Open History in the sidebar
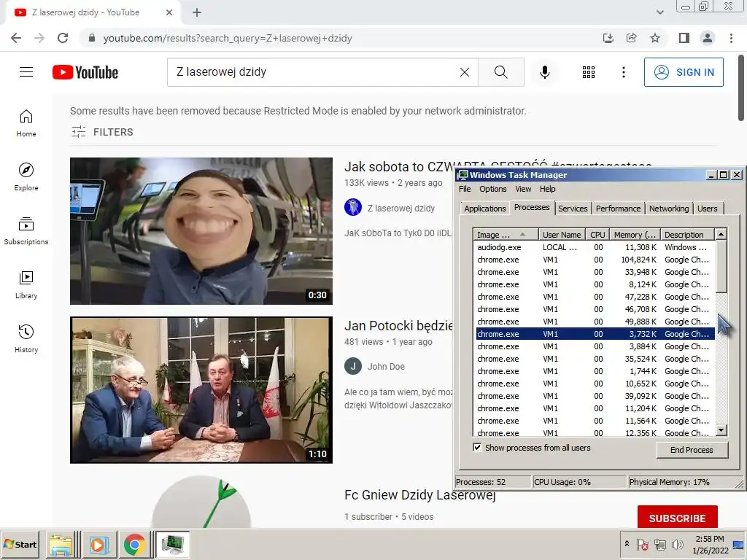 click(x=26, y=338)
